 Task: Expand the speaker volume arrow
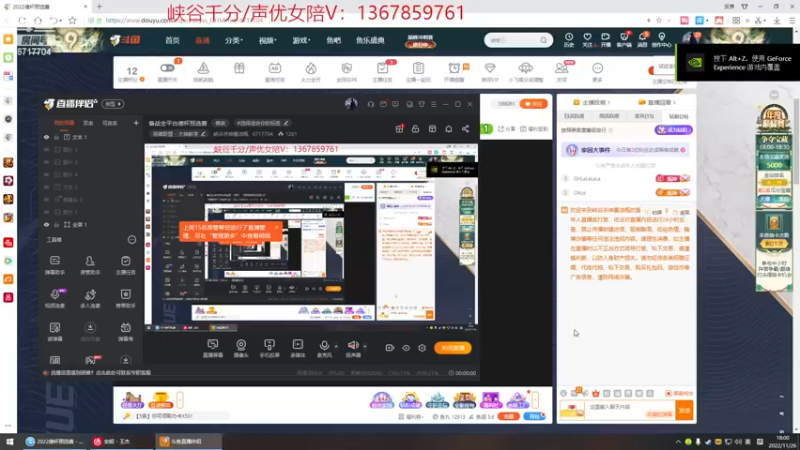click(365, 346)
